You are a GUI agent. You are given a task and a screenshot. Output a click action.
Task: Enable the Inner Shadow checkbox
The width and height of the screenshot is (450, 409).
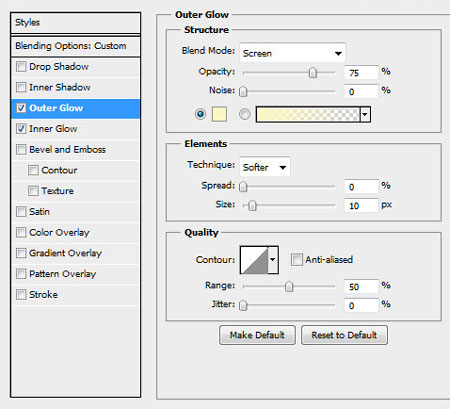21,87
